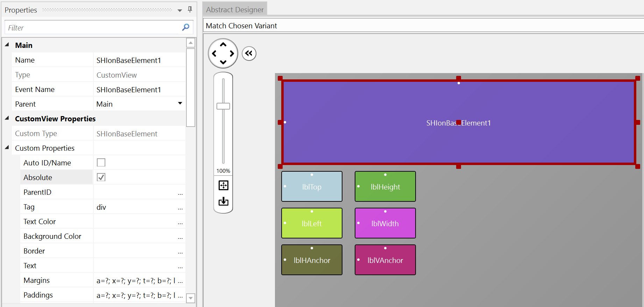This screenshot has width=644, height=307.
Task: Pan the designer view left
Action: tap(214, 53)
